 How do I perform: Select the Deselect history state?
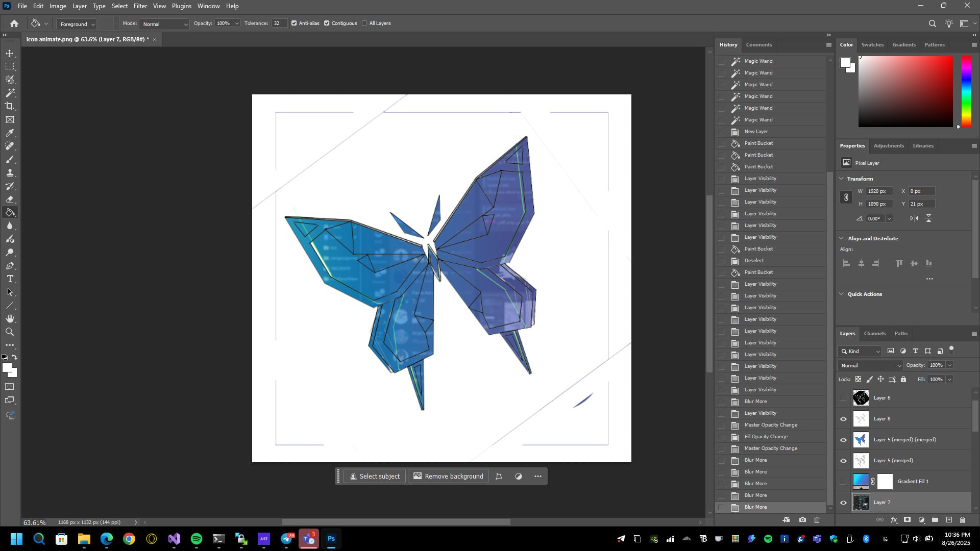point(754,261)
